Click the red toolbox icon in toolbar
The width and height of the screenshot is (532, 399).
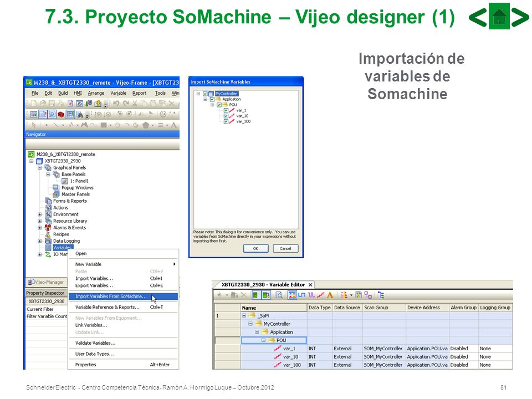pos(61,114)
